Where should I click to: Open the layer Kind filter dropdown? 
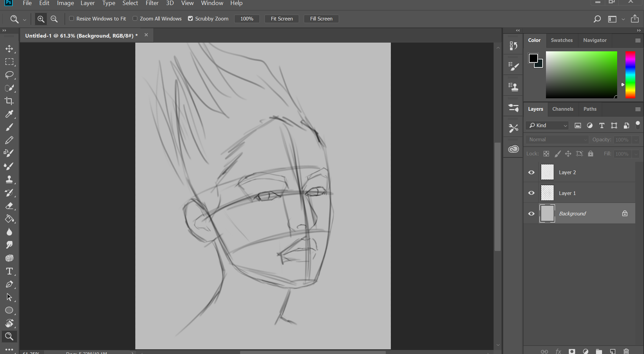pyautogui.click(x=548, y=125)
